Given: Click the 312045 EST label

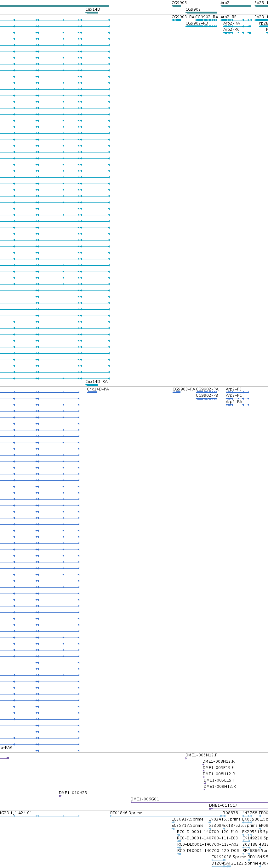Looking at the screenshot, I should click(219, 863).
